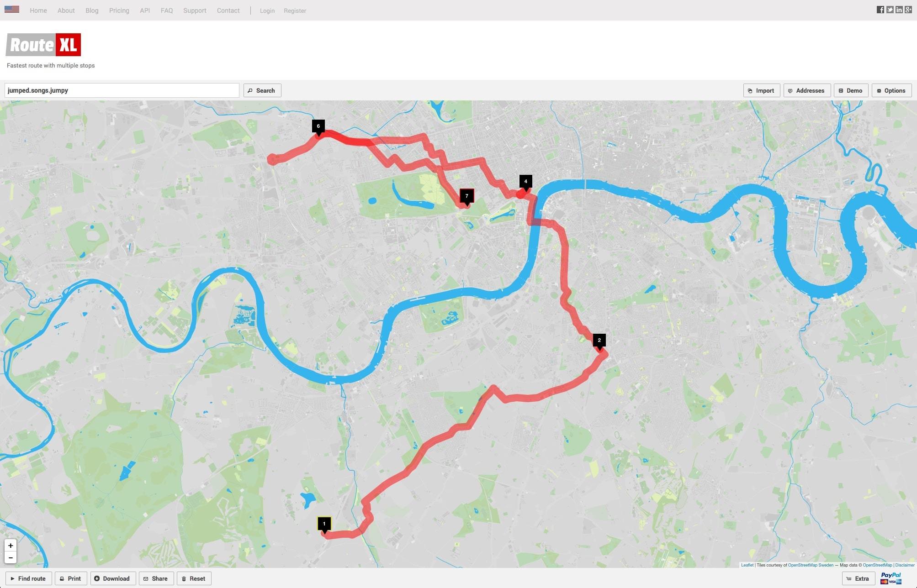Screen dimensions: 917x588
Task: Click the US flag language icon
Action: tap(12, 10)
